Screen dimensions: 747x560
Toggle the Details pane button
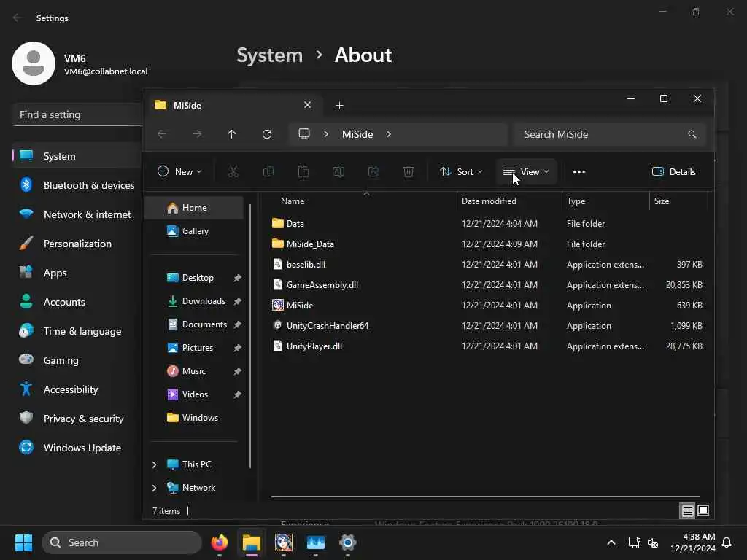(x=673, y=172)
